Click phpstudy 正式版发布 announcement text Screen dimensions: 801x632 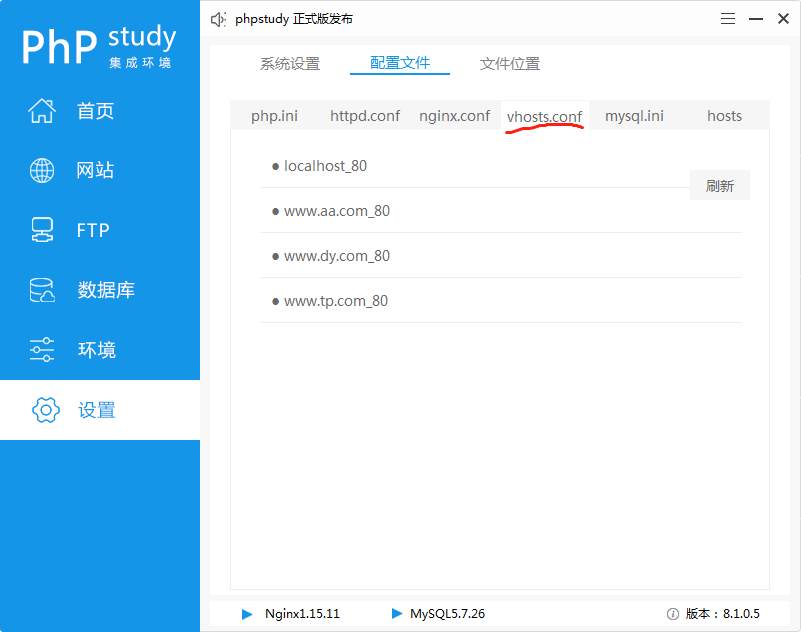(294, 19)
